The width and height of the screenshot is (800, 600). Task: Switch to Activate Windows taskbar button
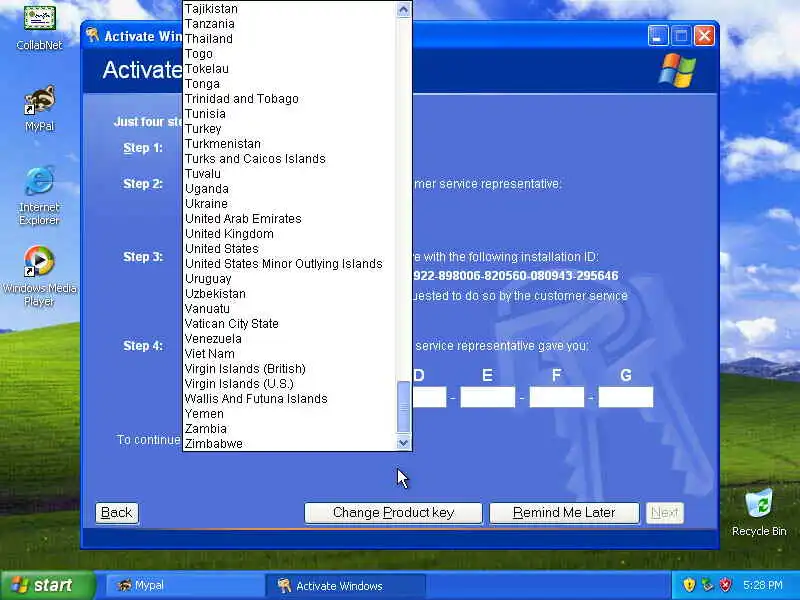[x=345, y=585]
